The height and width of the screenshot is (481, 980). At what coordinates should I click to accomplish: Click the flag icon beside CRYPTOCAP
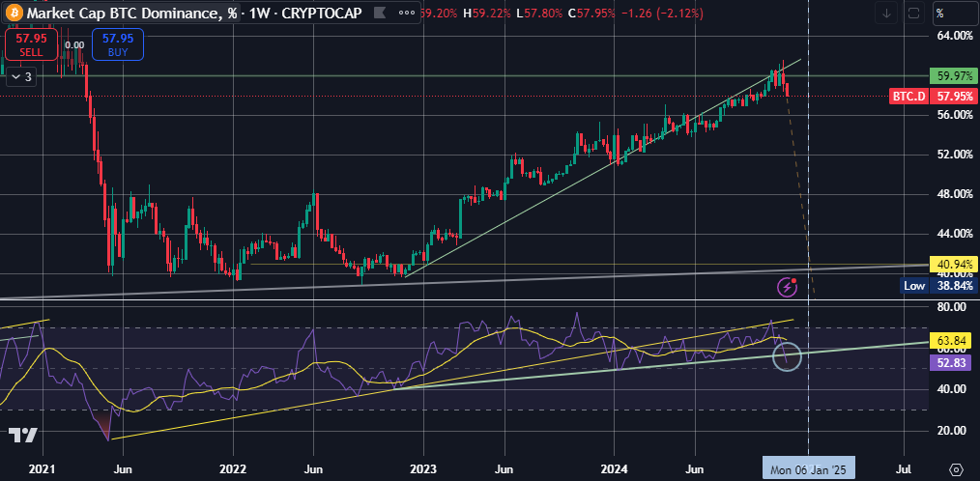pos(379,12)
